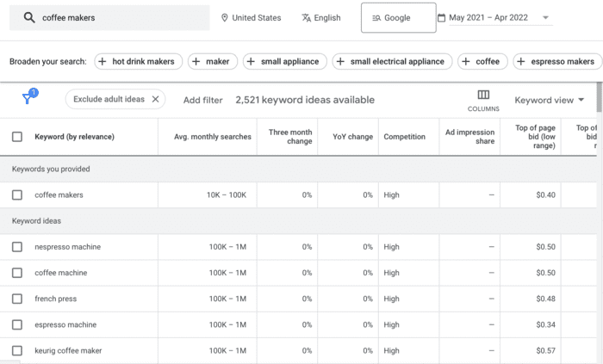
Task: Click the espresso machine keyword text
Action: click(65, 324)
